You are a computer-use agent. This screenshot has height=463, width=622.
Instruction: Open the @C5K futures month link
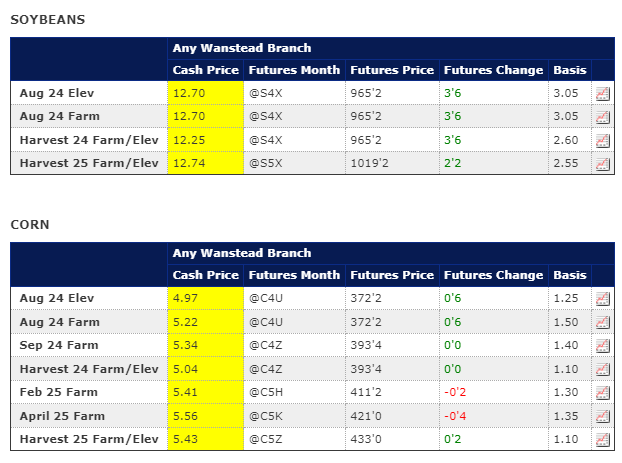pos(264,416)
